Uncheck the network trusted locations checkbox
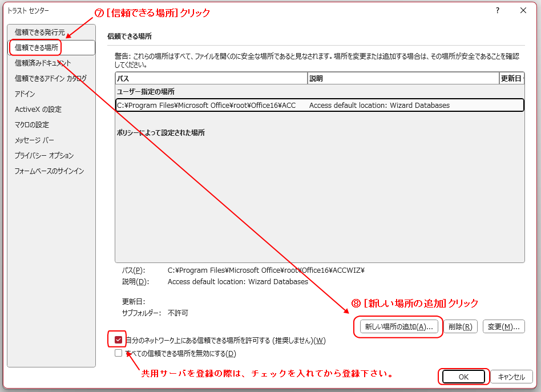541x392 pixels. coord(118,341)
